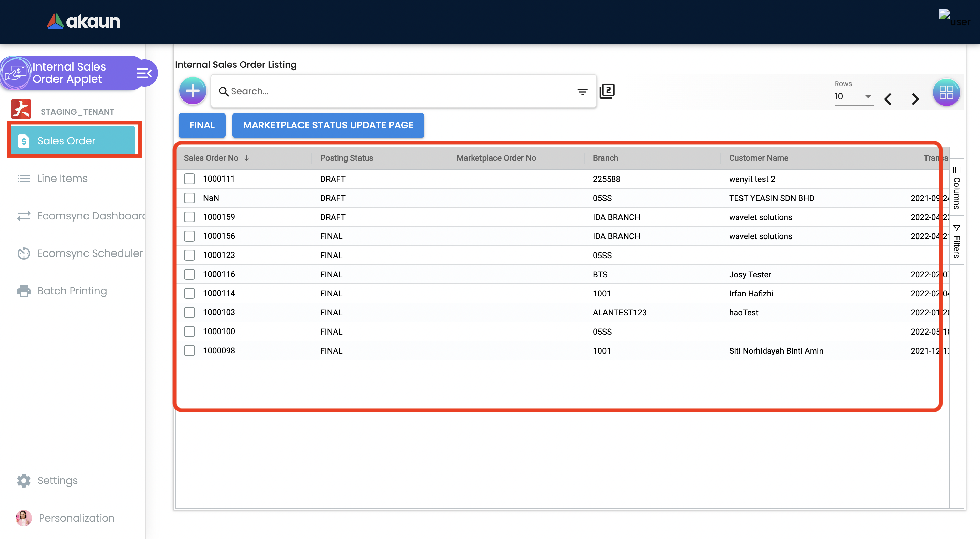Image resolution: width=980 pixels, height=539 pixels.
Task: Expand the Columns side panel
Action: pos(956,187)
